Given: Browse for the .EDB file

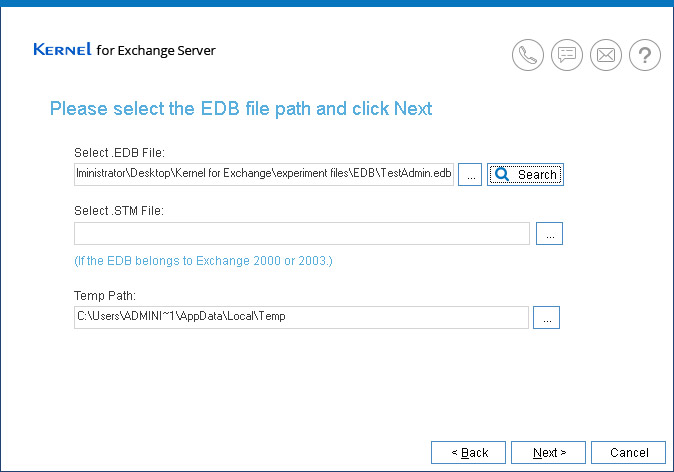Looking at the screenshot, I should (x=470, y=175).
